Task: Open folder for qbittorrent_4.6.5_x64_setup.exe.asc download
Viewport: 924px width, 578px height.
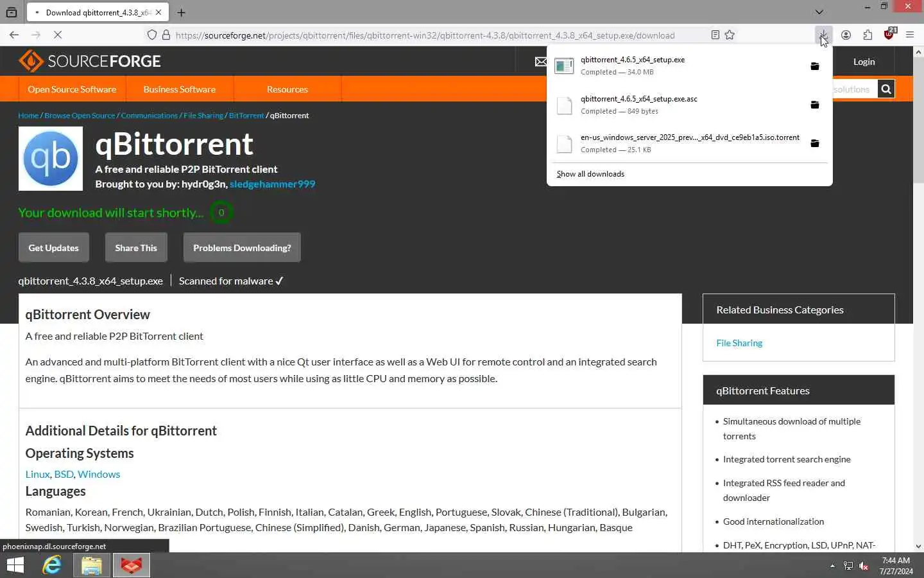Action: click(x=815, y=105)
